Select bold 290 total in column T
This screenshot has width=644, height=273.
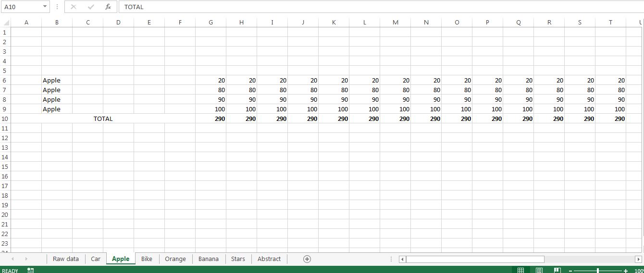point(610,119)
